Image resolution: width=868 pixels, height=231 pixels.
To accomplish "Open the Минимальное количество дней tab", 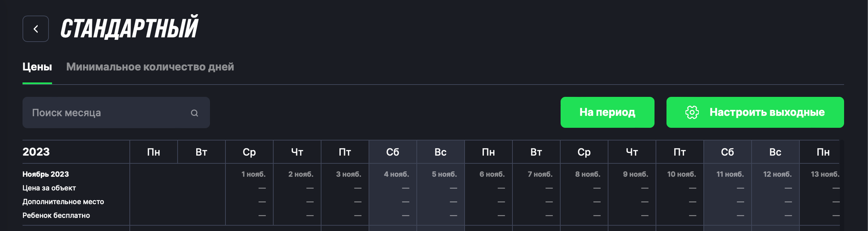I will pyautogui.click(x=150, y=67).
